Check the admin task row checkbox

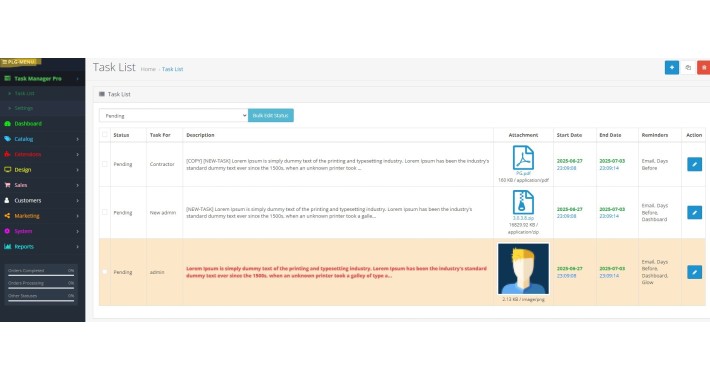tap(105, 272)
